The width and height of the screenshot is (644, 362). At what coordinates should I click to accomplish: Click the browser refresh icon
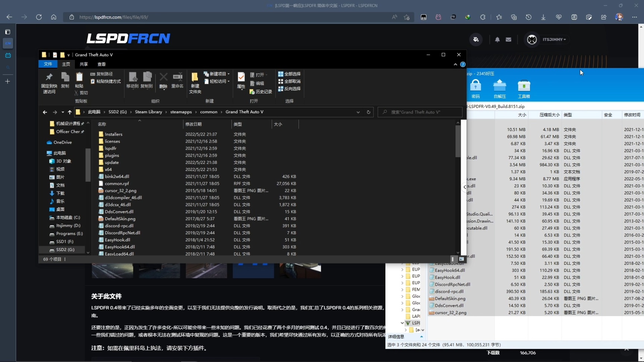click(x=39, y=17)
